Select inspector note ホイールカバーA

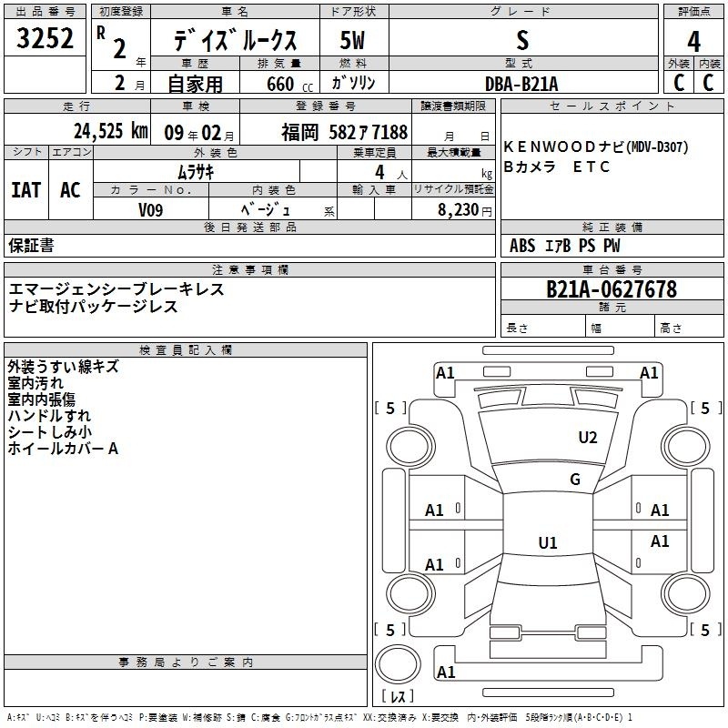(x=63, y=449)
